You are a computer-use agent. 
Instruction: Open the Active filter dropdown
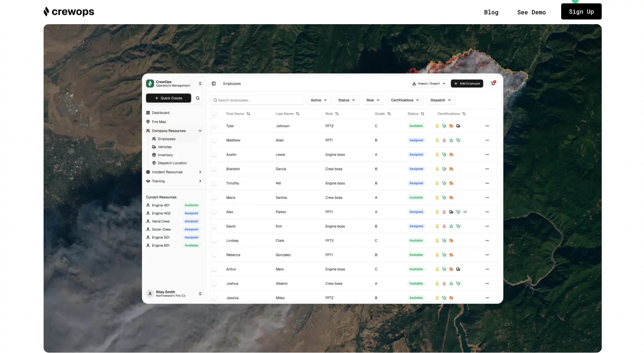pos(319,100)
